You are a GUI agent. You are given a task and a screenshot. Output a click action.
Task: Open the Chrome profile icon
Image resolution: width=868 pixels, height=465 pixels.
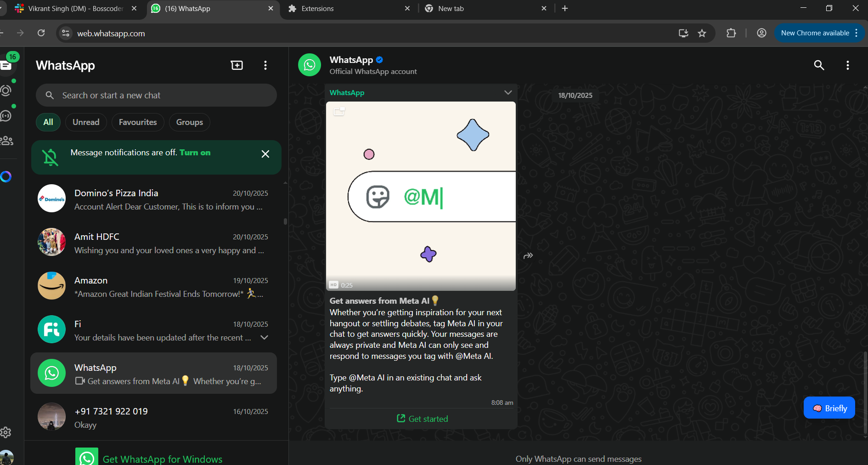tap(761, 33)
